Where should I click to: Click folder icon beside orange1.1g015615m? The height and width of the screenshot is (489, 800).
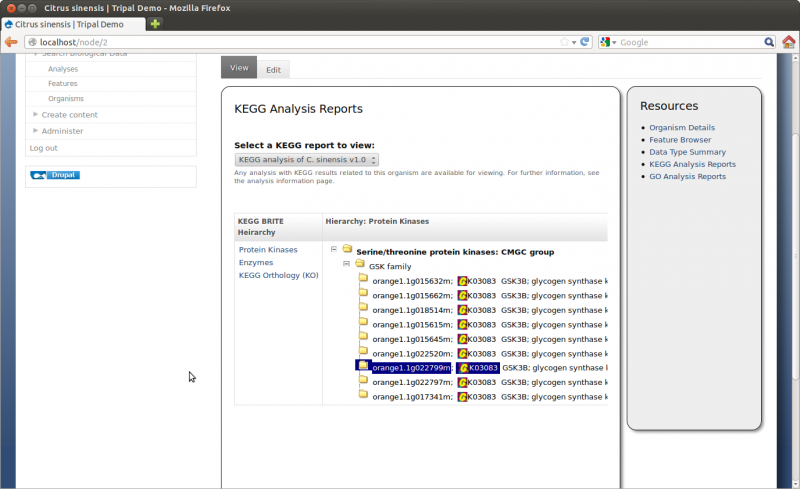pos(363,322)
